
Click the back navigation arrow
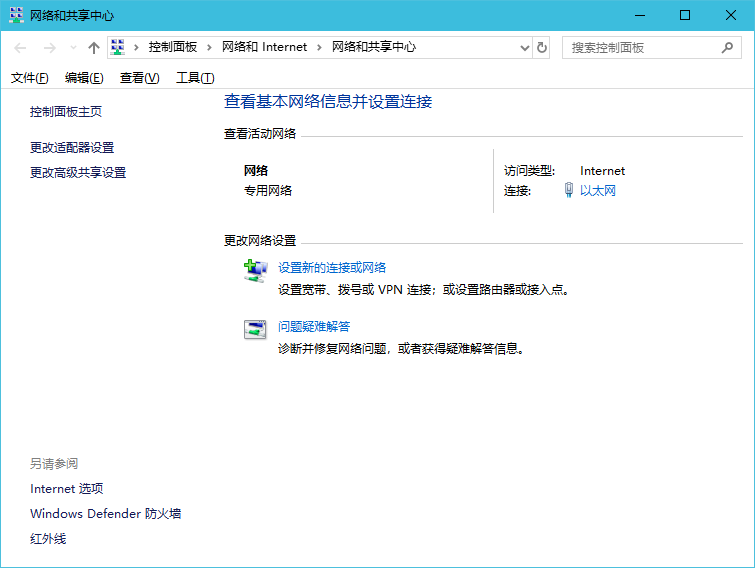20,48
